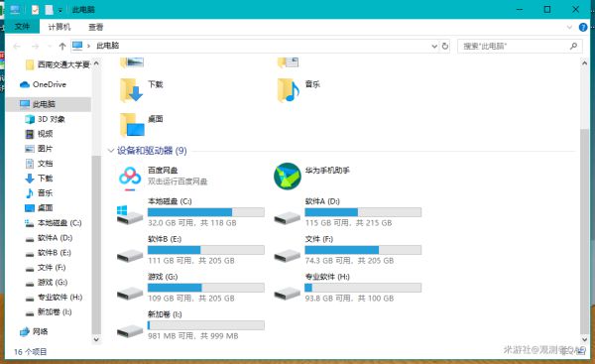Click the 此电脑 breadcrumb in address bar
595x364 pixels.
tap(108, 46)
